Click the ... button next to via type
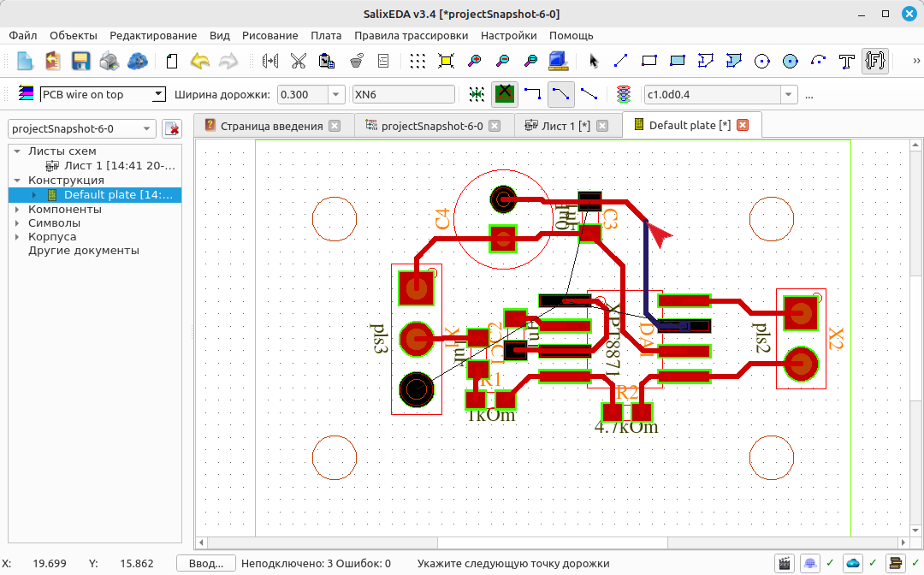924x575 pixels. coord(808,94)
